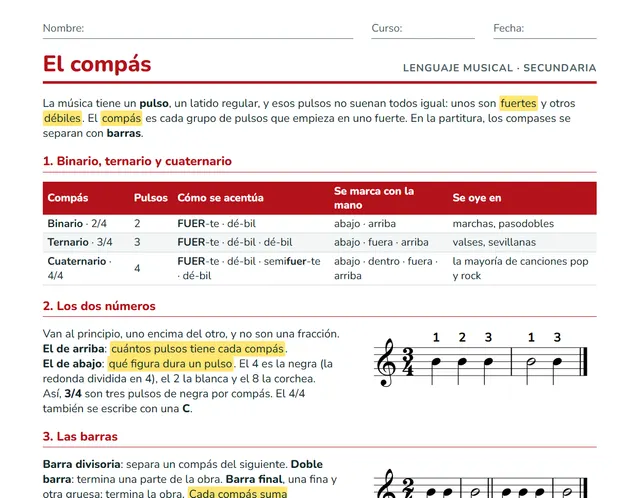Click the treble clef on the 2/4 staff

click(x=386, y=486)
